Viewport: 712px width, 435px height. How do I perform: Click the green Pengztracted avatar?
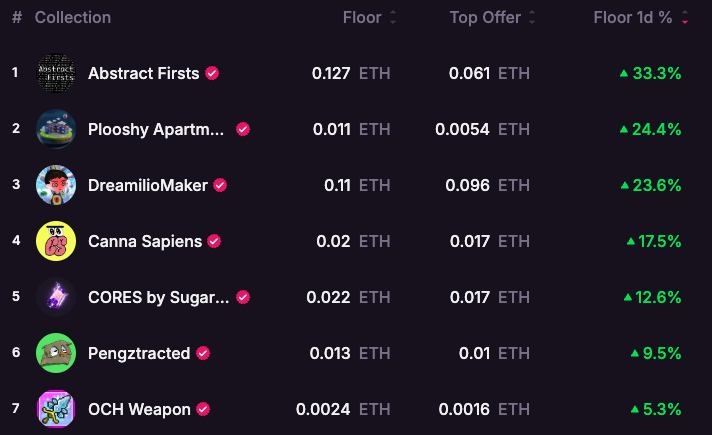(56, 353)
